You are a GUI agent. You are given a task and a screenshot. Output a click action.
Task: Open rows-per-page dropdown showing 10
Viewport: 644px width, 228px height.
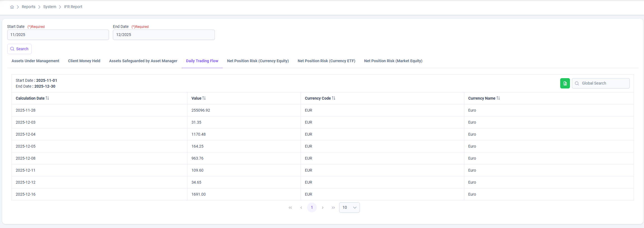pos(350,207)
